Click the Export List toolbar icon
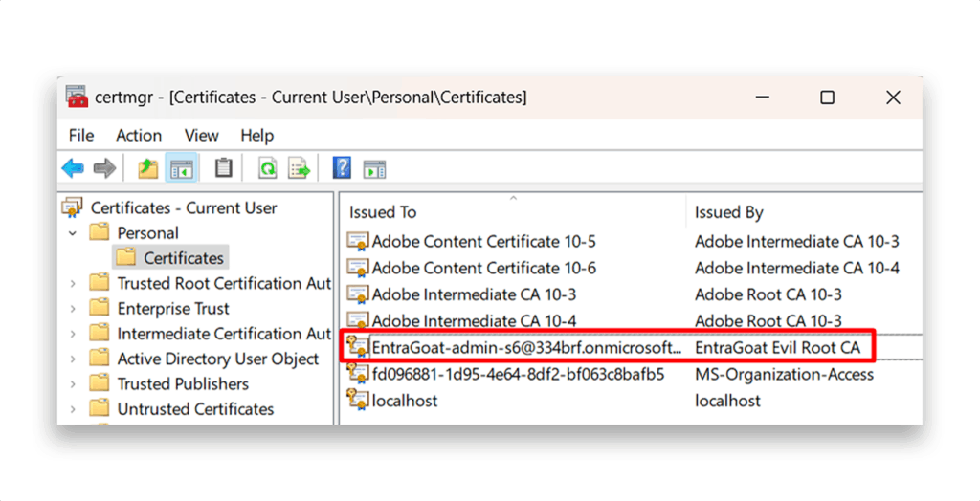 299,168
